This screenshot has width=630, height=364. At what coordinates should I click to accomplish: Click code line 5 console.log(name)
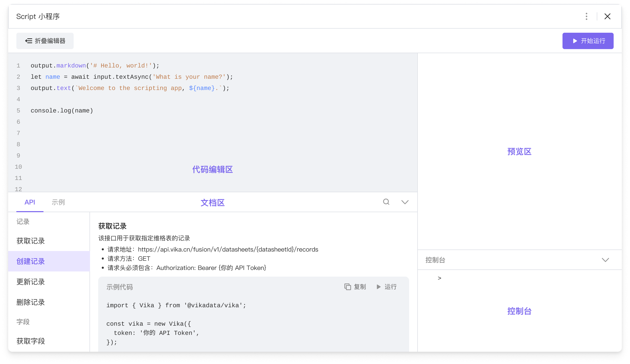(x=62, y=111)
